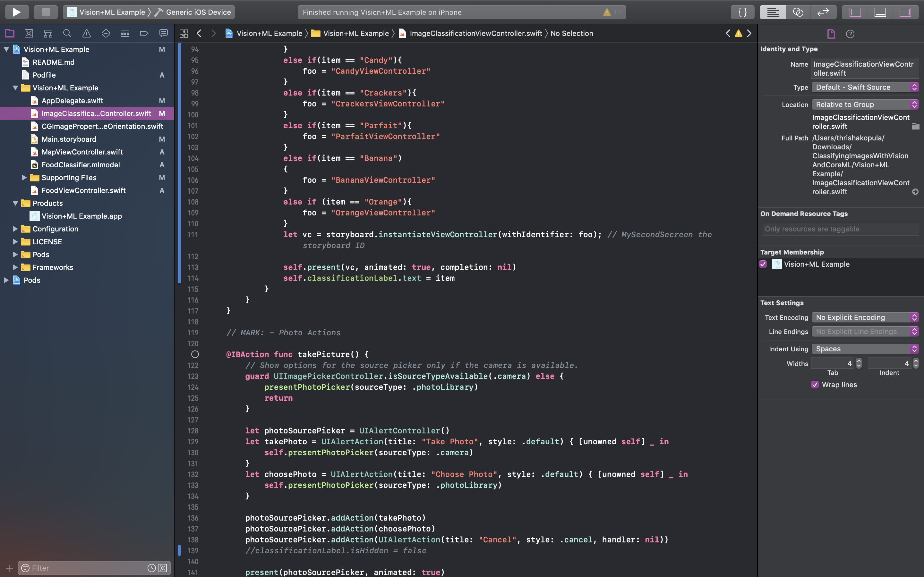Open the Text Encoding dropdown
Screen dimensions: 924x577
click(865, 317)
